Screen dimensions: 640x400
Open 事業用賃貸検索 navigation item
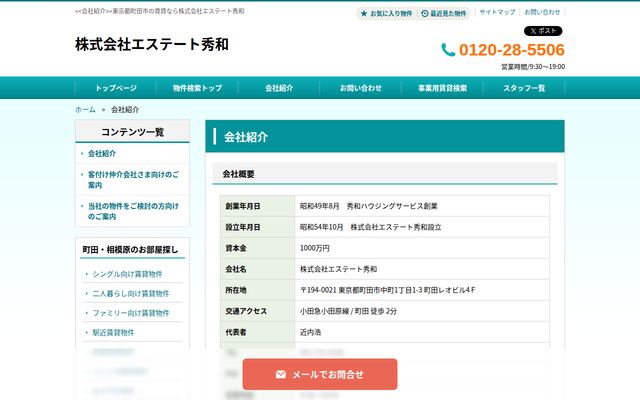pos(442,88)
